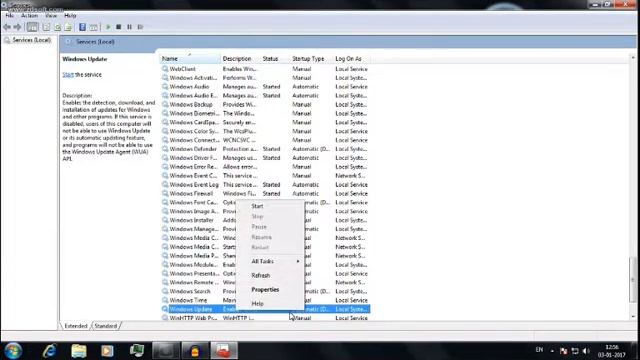Click the Start the service link
This screenshot has height=360, width=640.
pos(68,75)
